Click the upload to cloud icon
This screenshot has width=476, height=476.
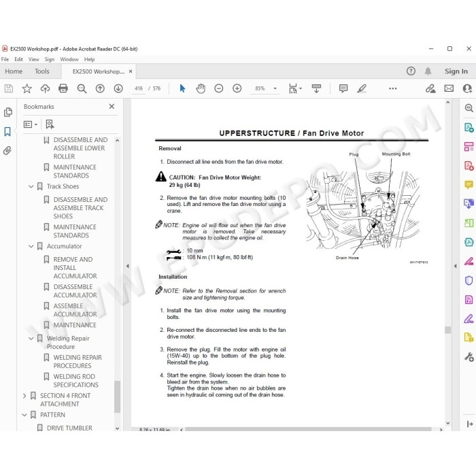45,88
